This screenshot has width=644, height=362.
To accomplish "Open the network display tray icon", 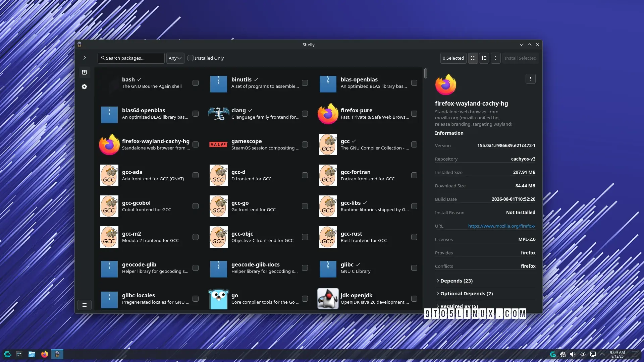I will tap(593, 354).
